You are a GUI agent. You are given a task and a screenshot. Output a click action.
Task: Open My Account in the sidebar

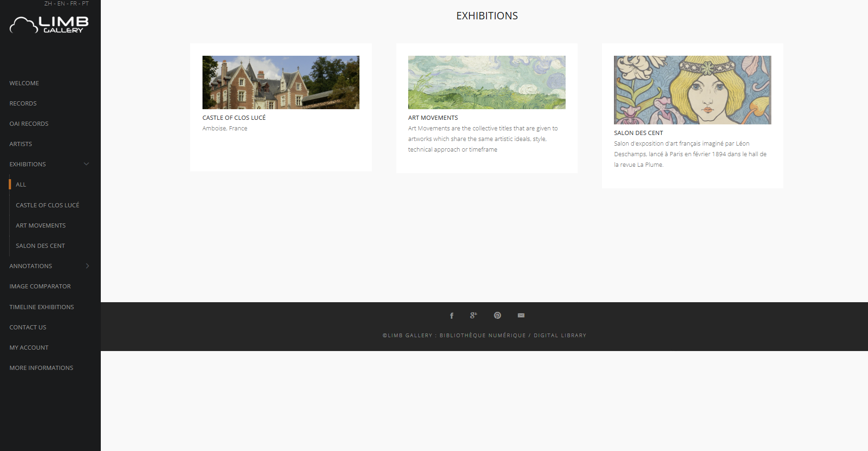(29, 348)
